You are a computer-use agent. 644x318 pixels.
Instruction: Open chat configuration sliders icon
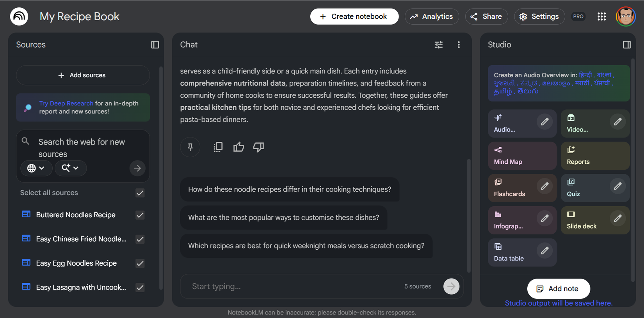[439, 45]
